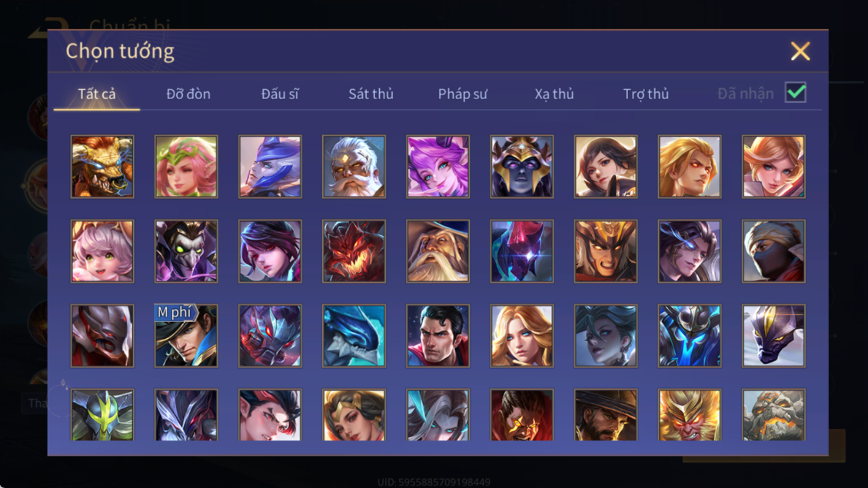Filter heroes by the Pháp sư tab
The width and height of the screenshot is (868, 488).
(462, 94)
